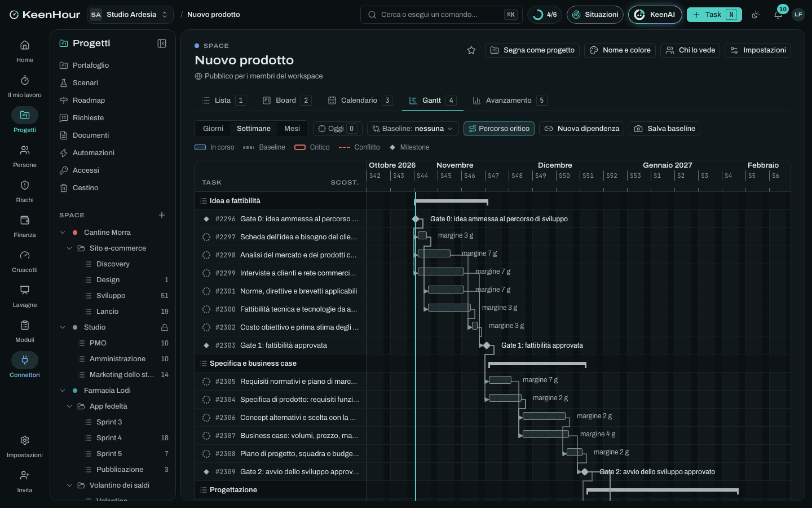Click Segna come progetto button
The image size is (812, 508).
pos(532,50)
